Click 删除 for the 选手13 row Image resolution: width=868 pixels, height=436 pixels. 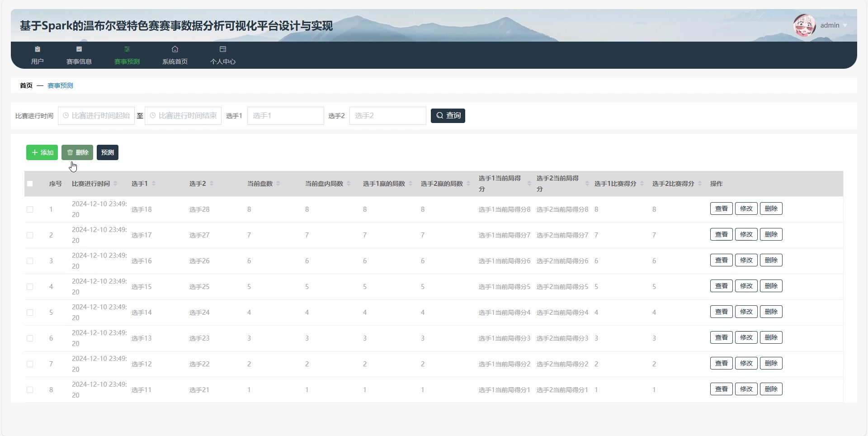pyautogui.click(x=771, y=337)
